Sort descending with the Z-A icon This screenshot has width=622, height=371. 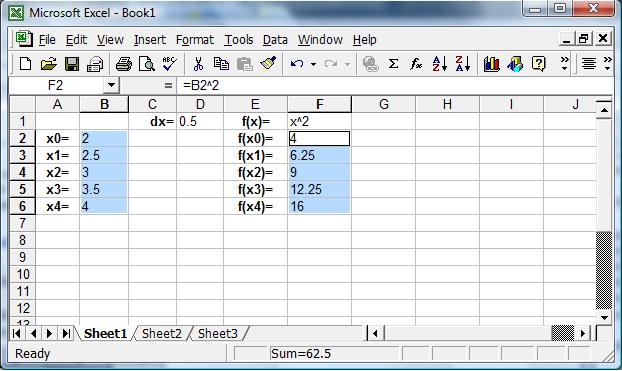click(463, 63)
